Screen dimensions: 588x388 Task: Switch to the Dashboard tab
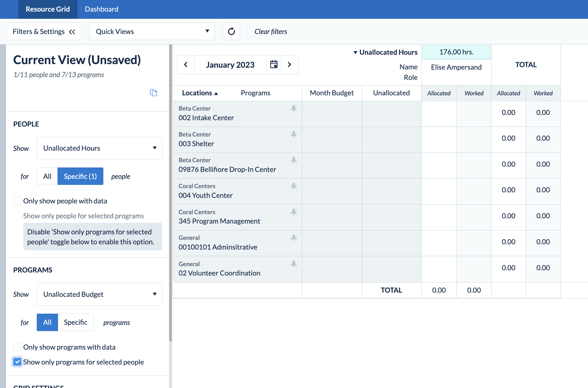101,9
